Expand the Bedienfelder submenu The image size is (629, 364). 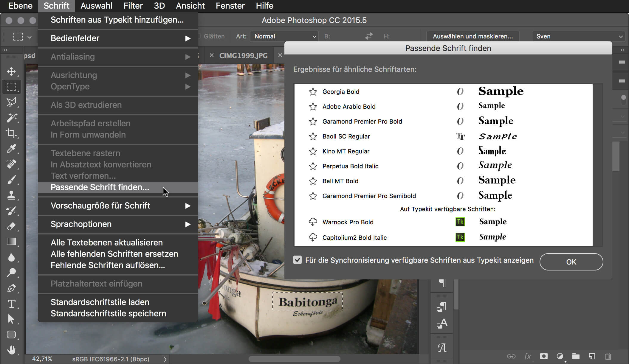point(118,38)
